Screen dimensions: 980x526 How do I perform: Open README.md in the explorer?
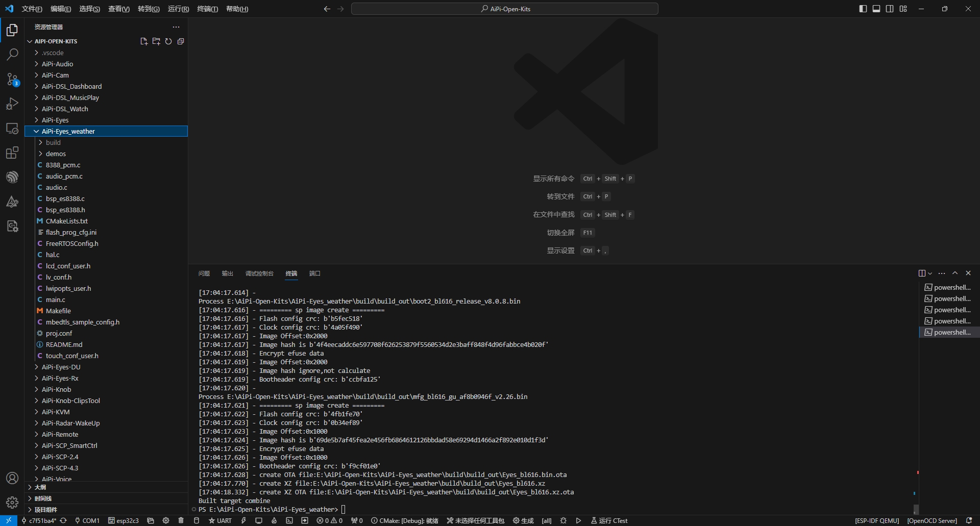[106, 344]
